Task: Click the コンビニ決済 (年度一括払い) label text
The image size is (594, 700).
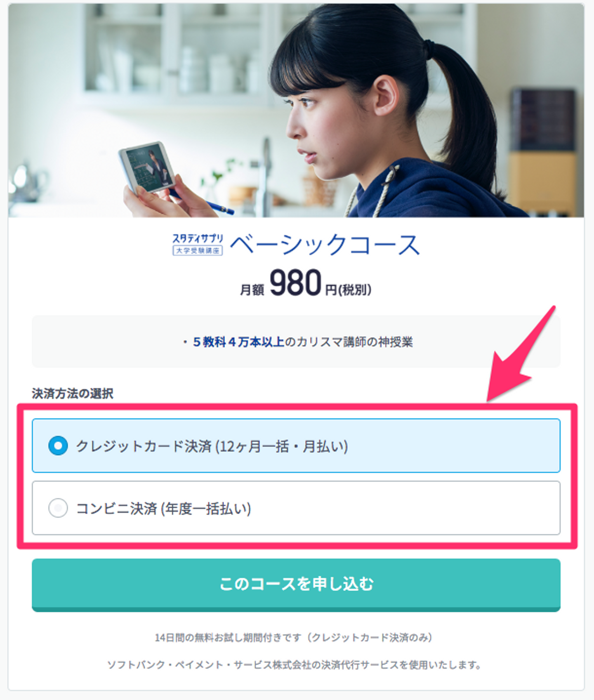Action: tap(164, 508)
